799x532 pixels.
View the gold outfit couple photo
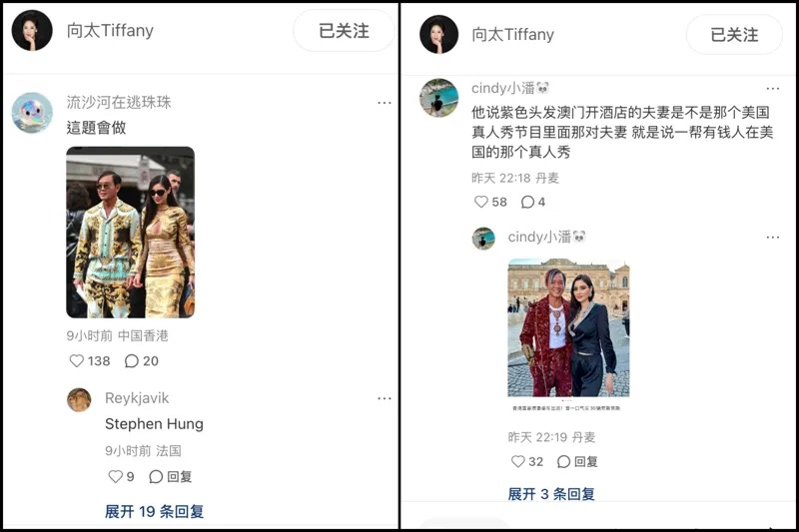point(131,233)
